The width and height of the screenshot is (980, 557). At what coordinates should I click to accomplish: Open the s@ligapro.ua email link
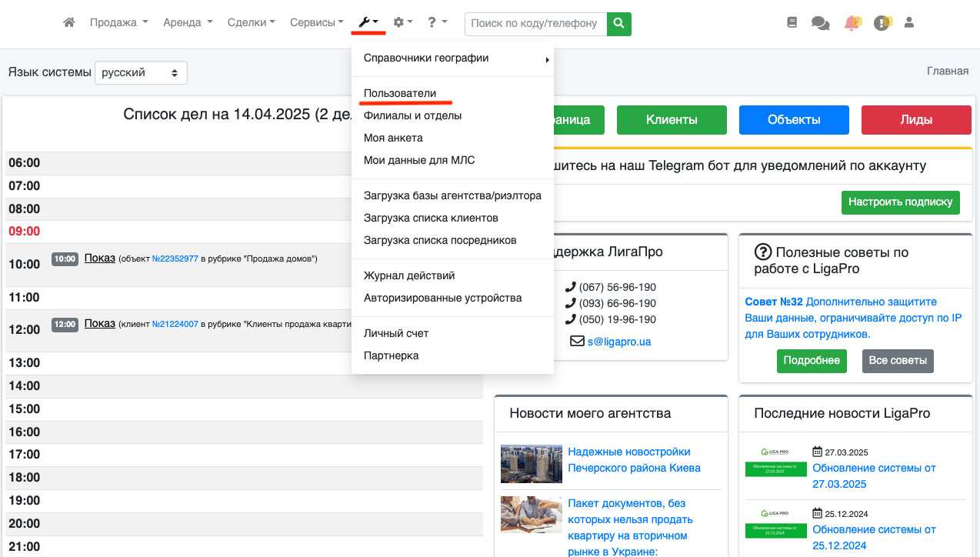619,341
